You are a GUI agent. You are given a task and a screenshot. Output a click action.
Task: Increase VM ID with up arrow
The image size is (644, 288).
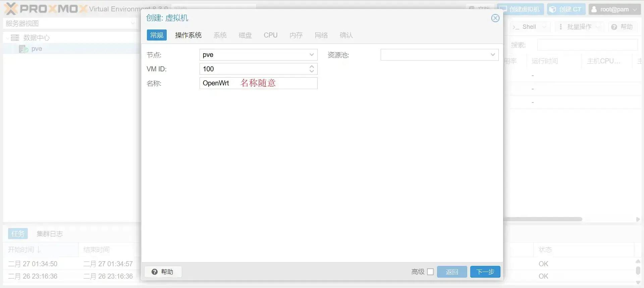click(x=312, y=67)
